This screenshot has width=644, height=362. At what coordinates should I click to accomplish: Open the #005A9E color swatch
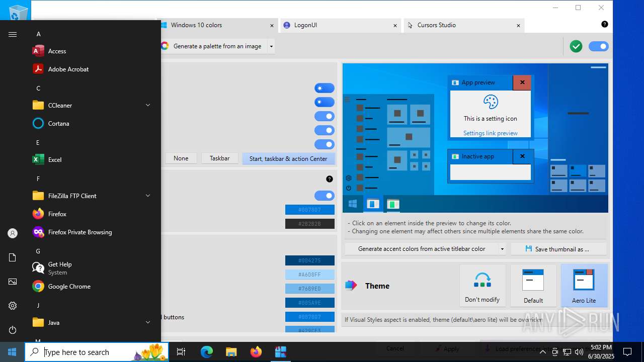[x=310, y=303]
